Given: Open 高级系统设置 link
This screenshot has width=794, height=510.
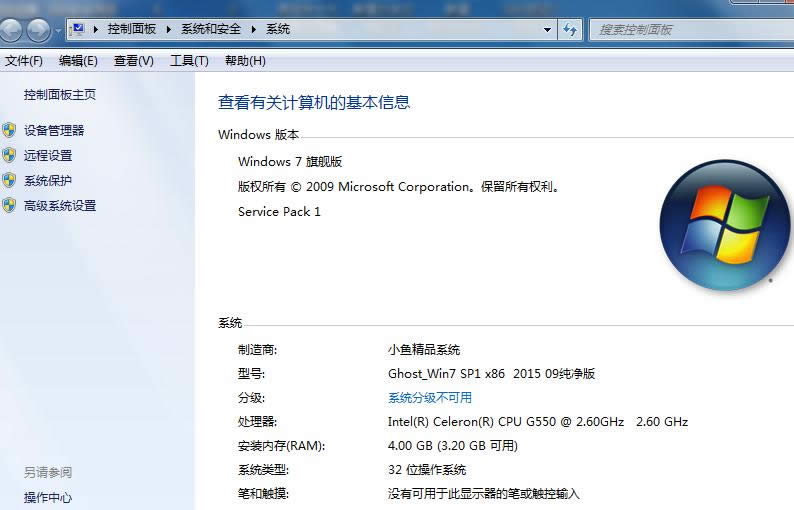Looking at the screenshot, I should pyautogui.click(x=60, y=206).
